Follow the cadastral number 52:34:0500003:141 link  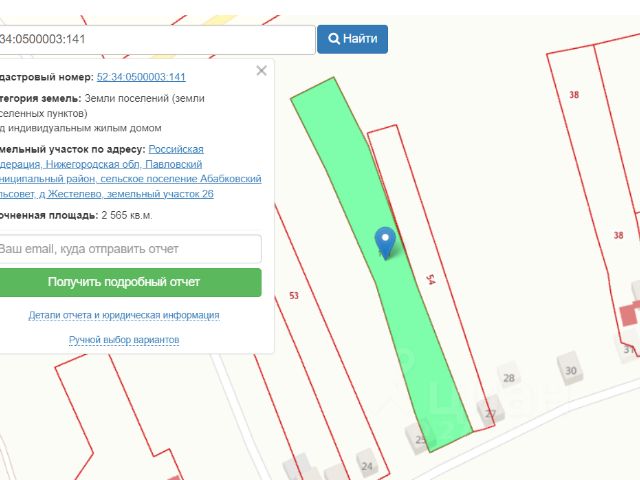(x=141, y=77)
